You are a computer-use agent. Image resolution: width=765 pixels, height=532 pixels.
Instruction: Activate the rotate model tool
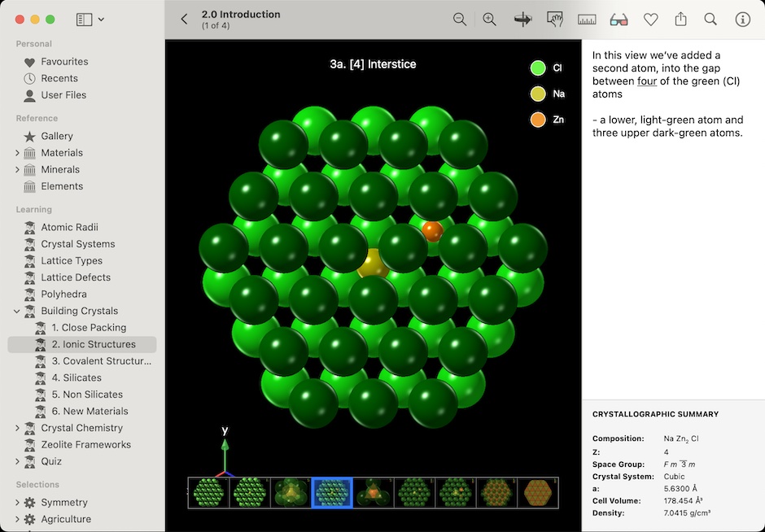522,19
